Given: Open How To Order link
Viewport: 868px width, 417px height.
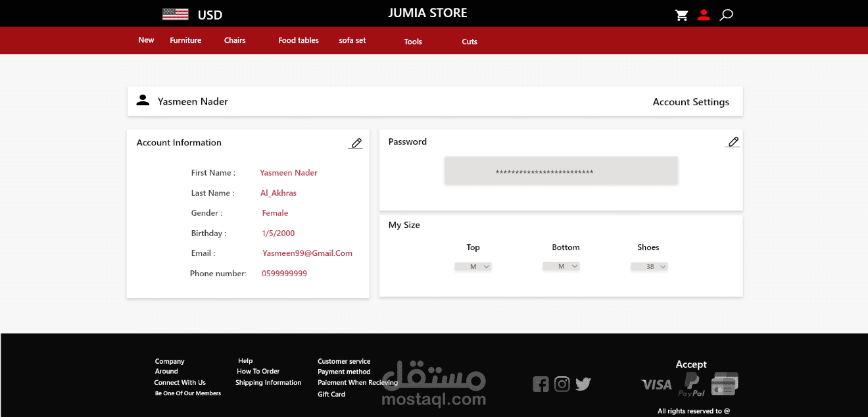Looking at the screenshot, I should pos(258,371).
